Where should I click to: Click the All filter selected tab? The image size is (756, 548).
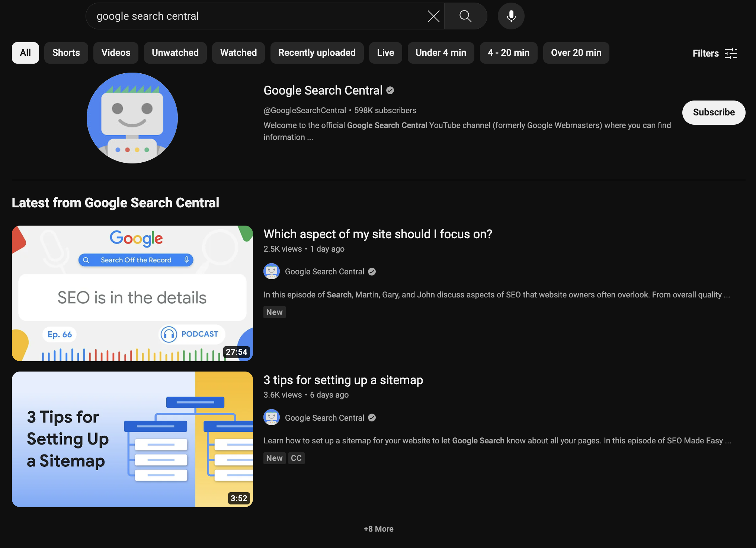point(25,53)
